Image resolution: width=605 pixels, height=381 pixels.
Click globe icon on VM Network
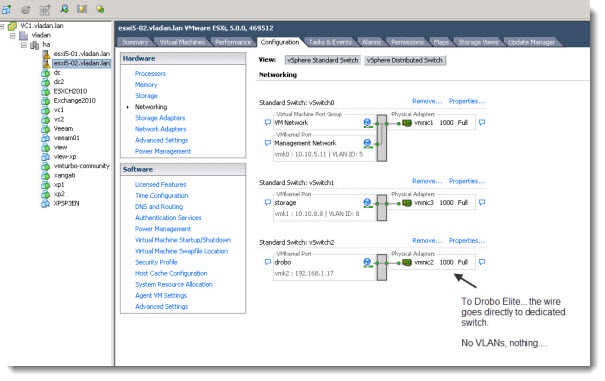click(x=368, y=123)
